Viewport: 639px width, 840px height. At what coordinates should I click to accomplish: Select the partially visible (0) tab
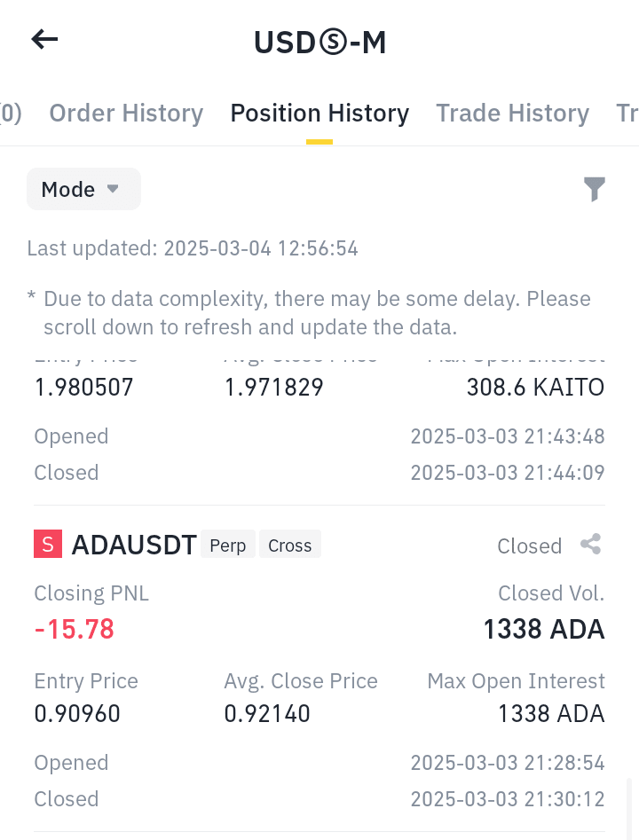11,114
